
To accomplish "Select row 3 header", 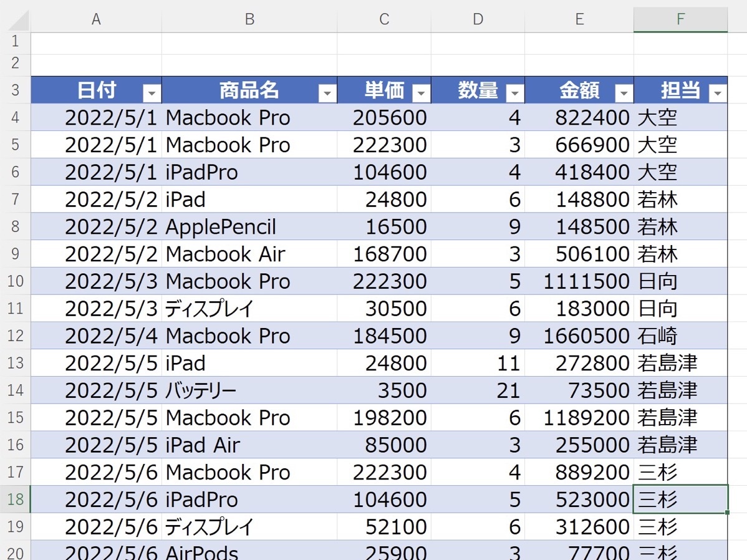I will 15,90.
